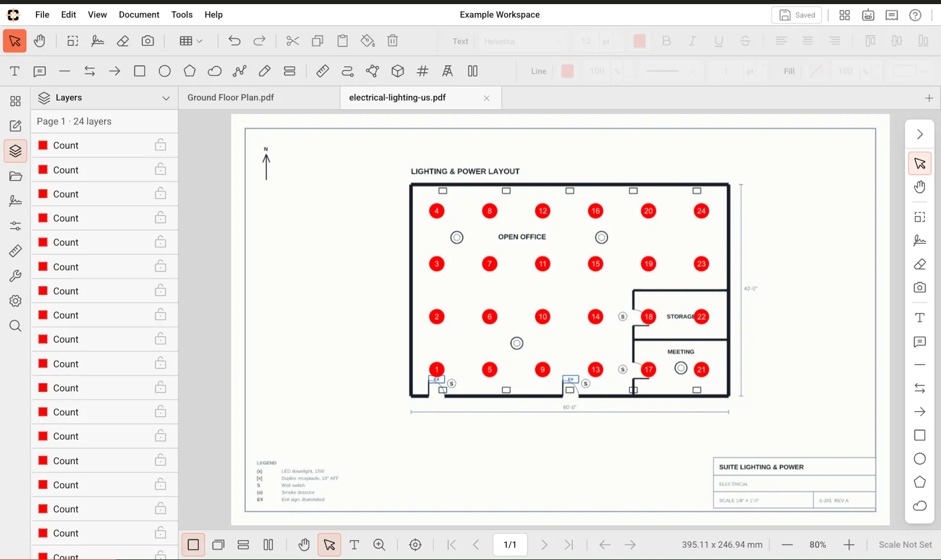The image size is (941, 560).
Task: Click the snapshot camera icon in top toolbar
Action: click(148, 41)
